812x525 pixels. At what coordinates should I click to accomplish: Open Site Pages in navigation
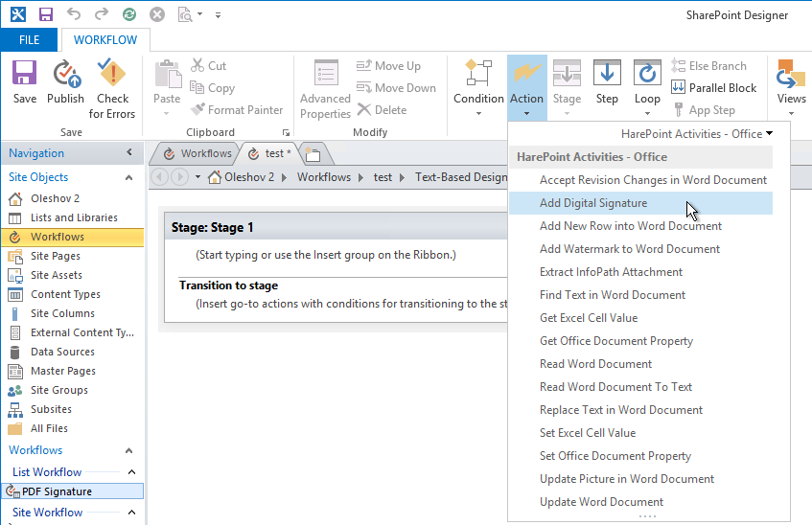[56, 256]
